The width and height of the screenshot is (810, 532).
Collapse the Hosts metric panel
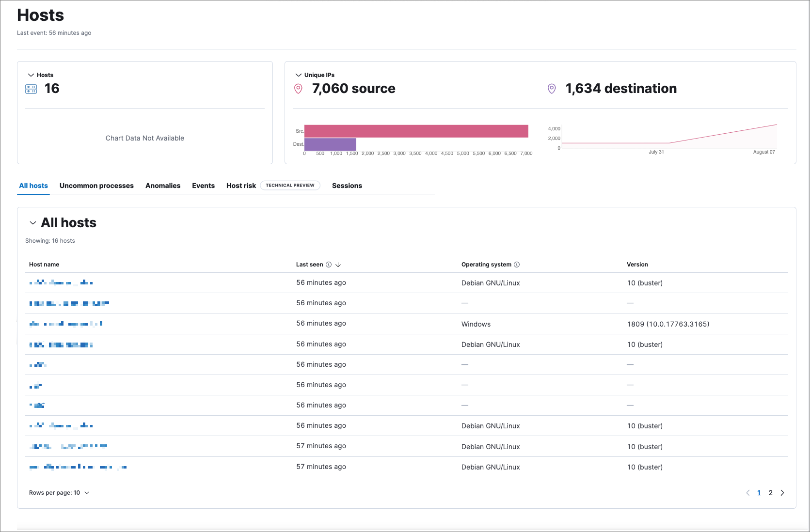pyautogui.click(x=32, y=75)
